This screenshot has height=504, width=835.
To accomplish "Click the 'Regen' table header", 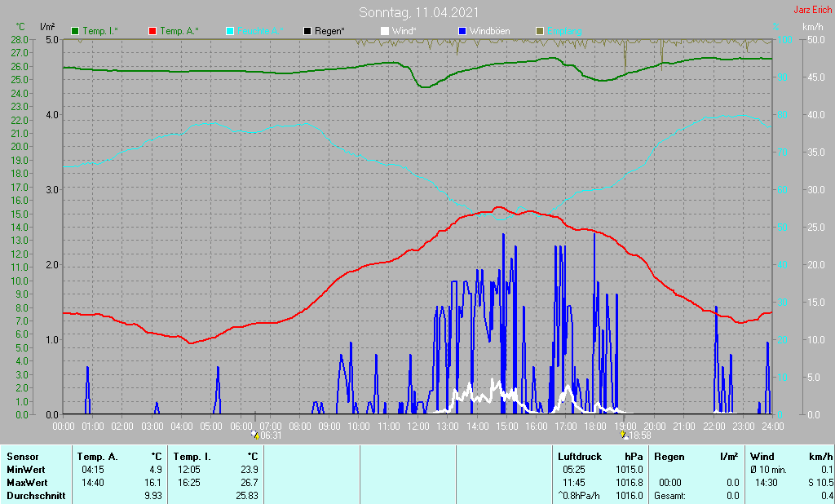I will (x=669, y=457).
